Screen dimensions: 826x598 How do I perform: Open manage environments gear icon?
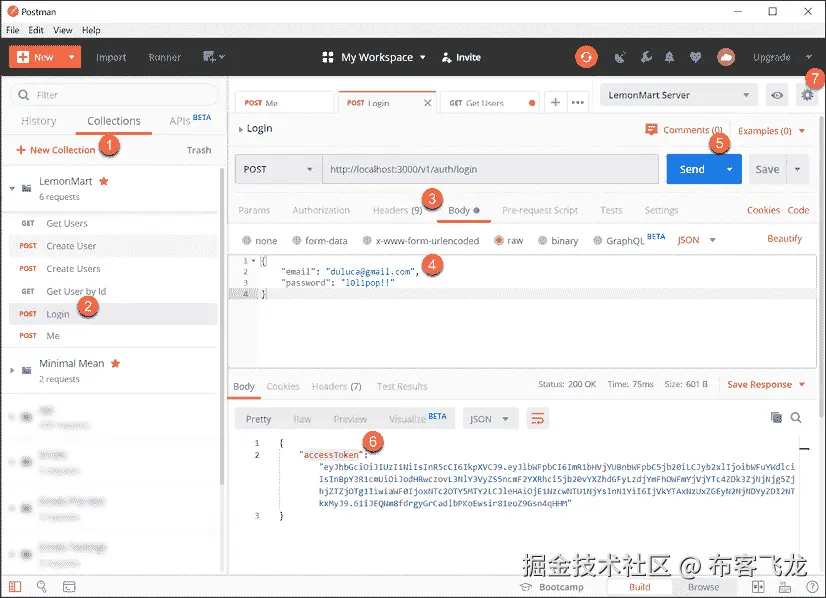point(807,95)
